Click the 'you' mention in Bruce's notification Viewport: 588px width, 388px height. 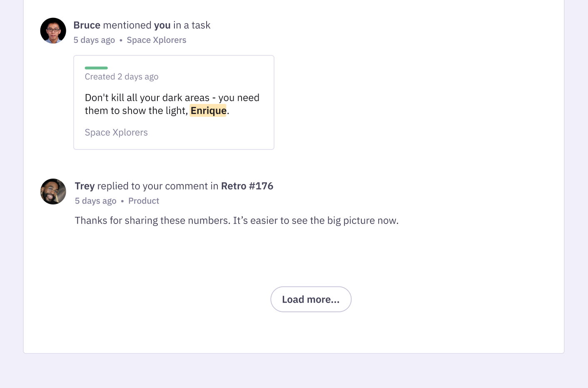pos(162,25)
